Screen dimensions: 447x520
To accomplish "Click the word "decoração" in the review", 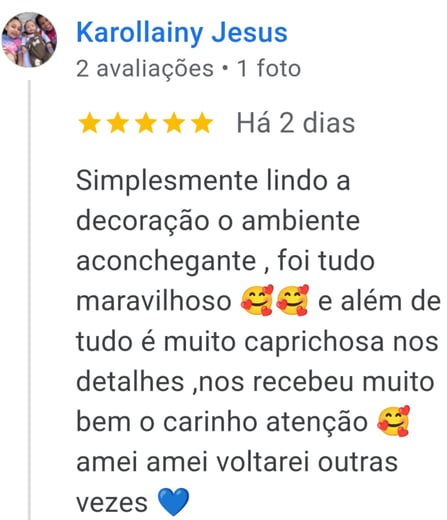I will point(143,222).
